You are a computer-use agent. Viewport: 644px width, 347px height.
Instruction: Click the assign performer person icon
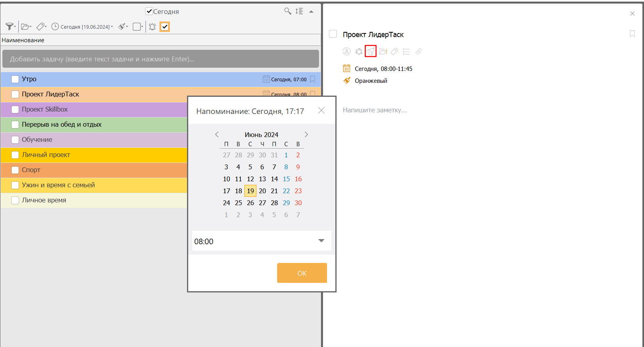tap(347, 51)
